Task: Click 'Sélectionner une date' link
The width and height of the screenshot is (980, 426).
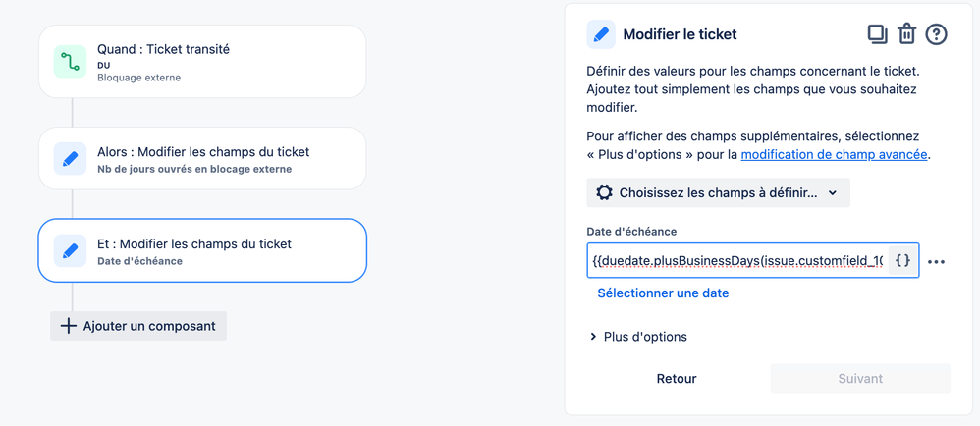Action: (663, 293)
